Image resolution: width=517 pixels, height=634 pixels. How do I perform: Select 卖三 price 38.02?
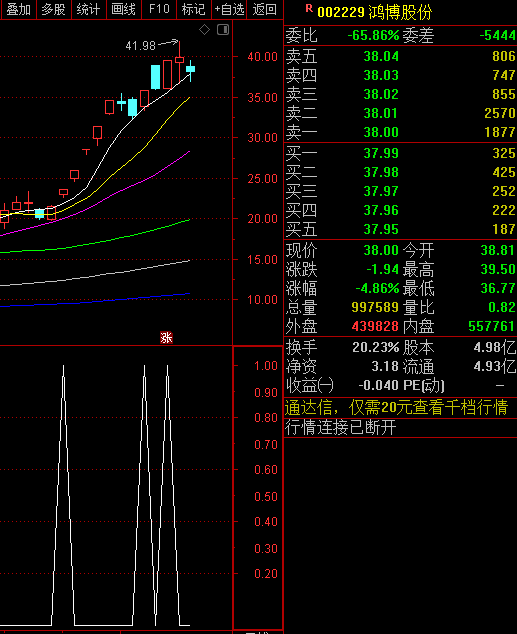pyautogui.click(x=381, y=94)
